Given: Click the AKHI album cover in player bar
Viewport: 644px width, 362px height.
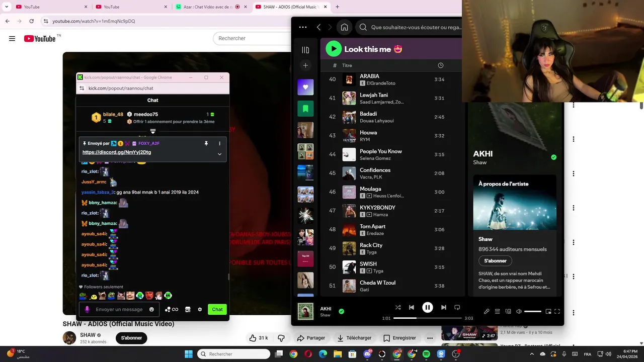Looking at the screenshot, I should (305, 311).
